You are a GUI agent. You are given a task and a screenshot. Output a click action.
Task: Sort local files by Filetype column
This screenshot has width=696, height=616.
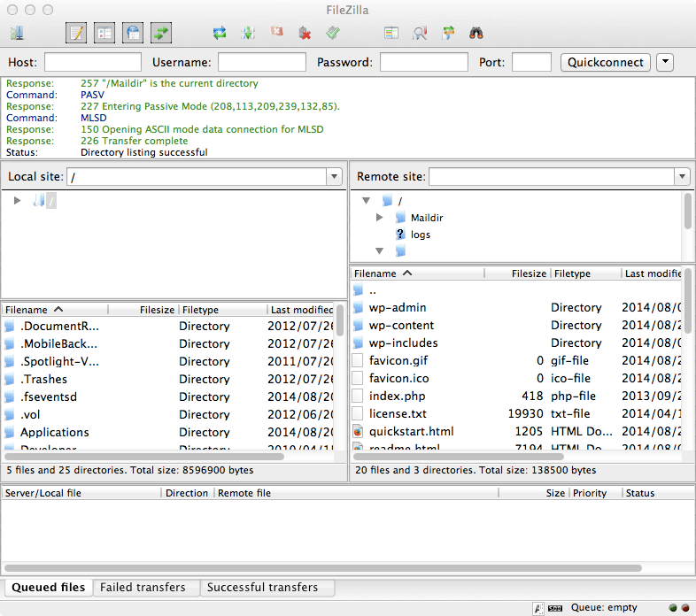pyautogui.click(x=223, y=310)
